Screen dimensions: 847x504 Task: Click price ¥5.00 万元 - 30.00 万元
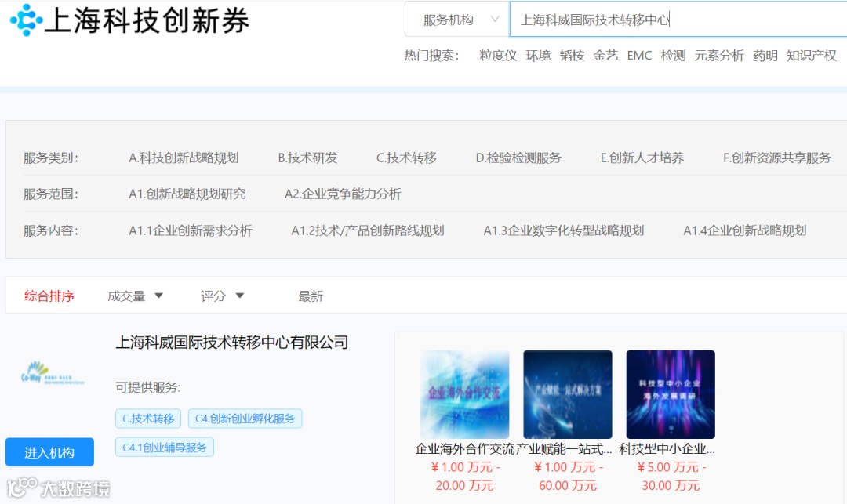(671, 477)
